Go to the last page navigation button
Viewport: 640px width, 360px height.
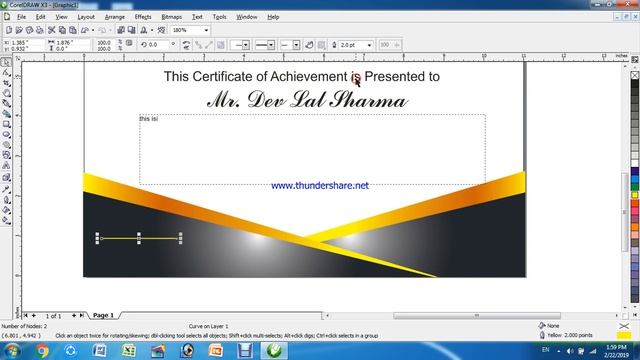point(82,316)
